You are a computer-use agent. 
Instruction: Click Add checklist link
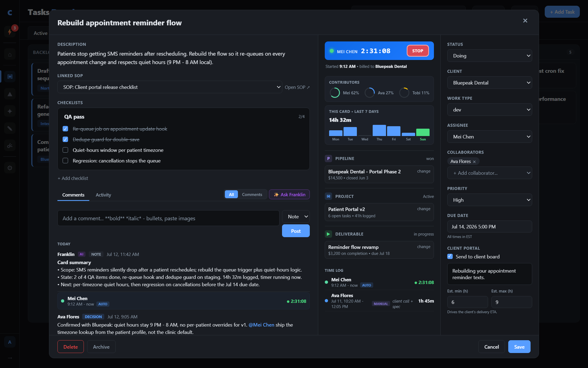(73, 178)
